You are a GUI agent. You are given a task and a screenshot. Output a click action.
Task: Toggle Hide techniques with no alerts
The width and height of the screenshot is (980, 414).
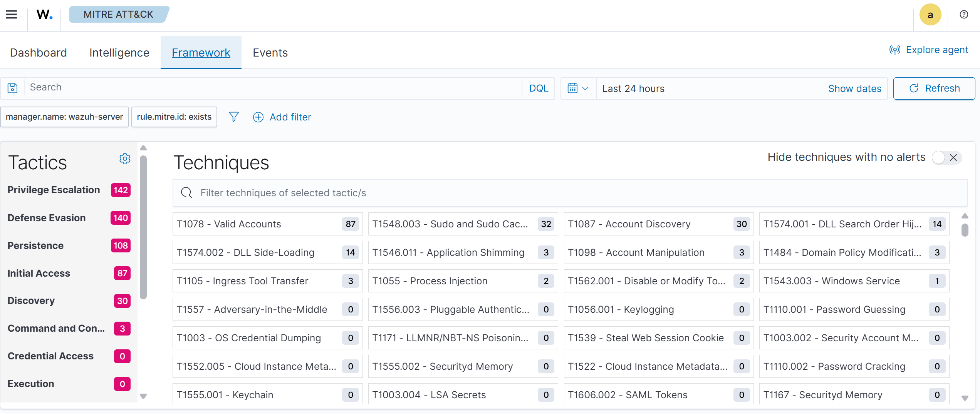point(946,157)
